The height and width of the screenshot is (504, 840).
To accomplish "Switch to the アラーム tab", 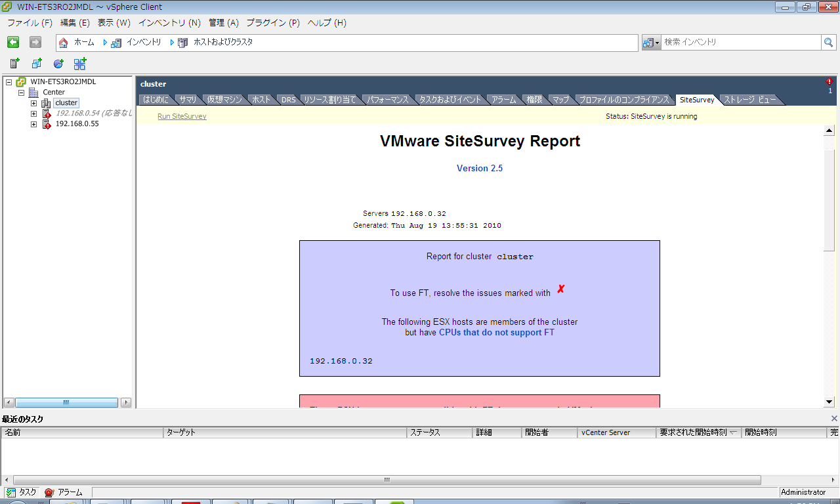I will 504,100.
